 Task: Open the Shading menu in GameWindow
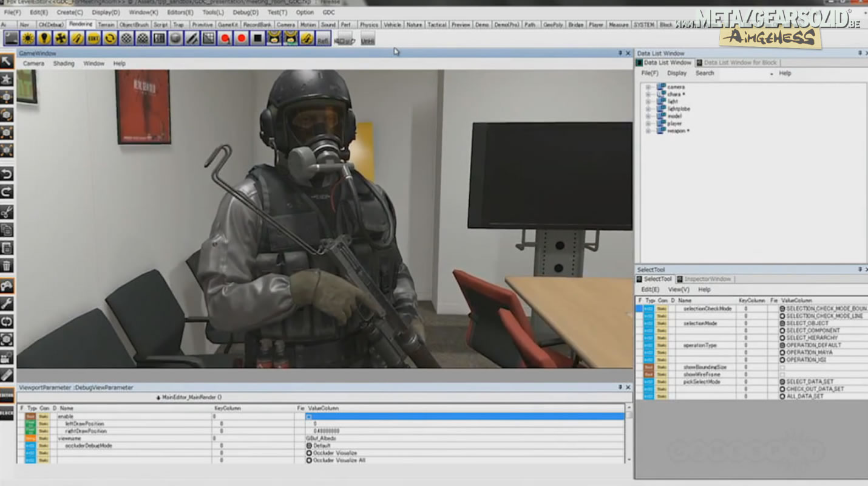pyautogui.click(x=63, y=63)
